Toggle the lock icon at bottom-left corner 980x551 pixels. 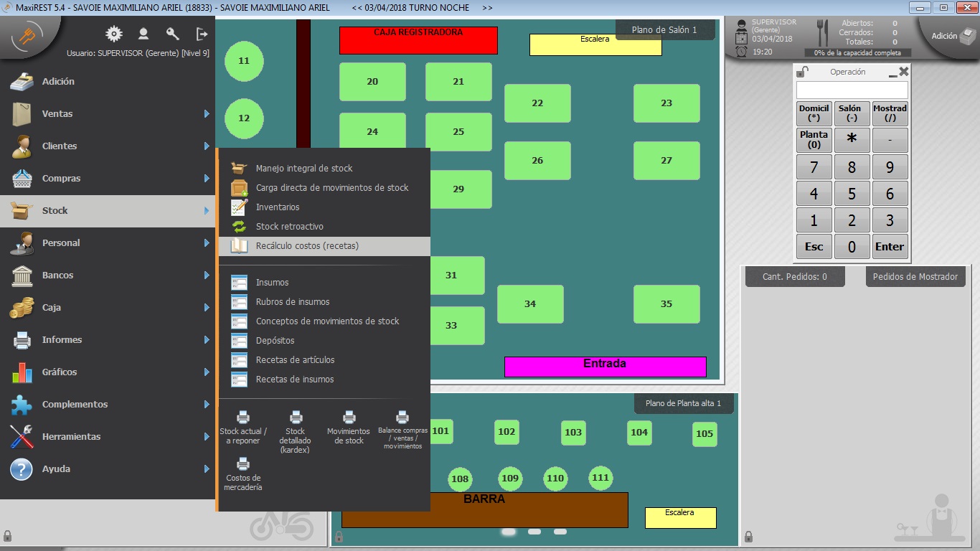[7, 536]
